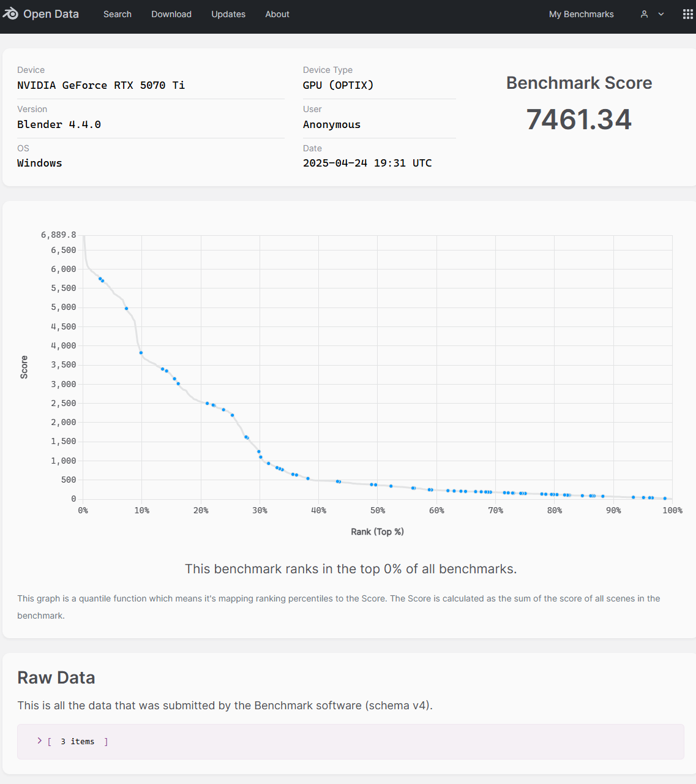Click the Raw Data heading
The width and height of the screenshot is (696, 784).
(56, 677)
